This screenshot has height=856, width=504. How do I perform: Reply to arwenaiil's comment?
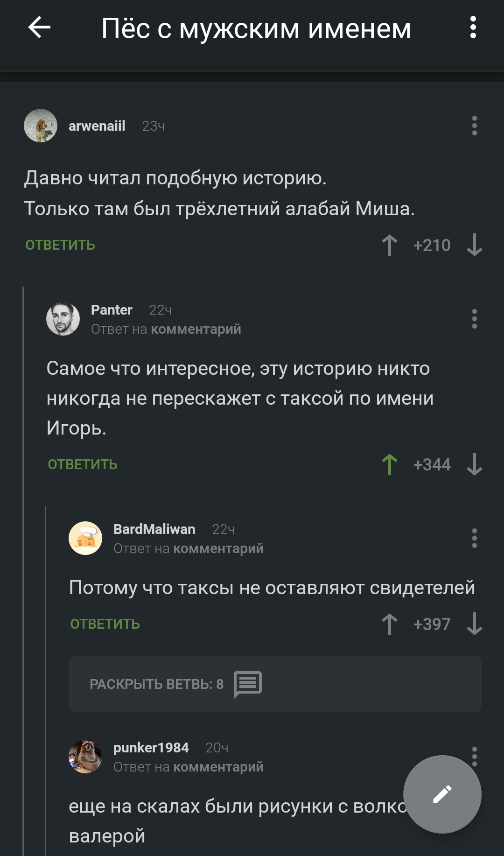[60, 245]
